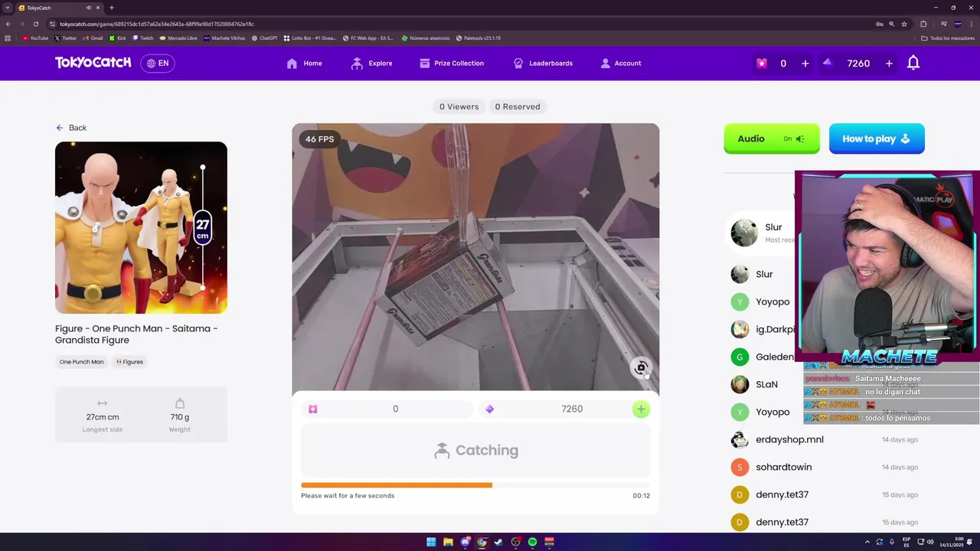Viewport: 980px width, 551px height.
Task: Click the TokyoCatch logo
Action: (x=93, y=63)
